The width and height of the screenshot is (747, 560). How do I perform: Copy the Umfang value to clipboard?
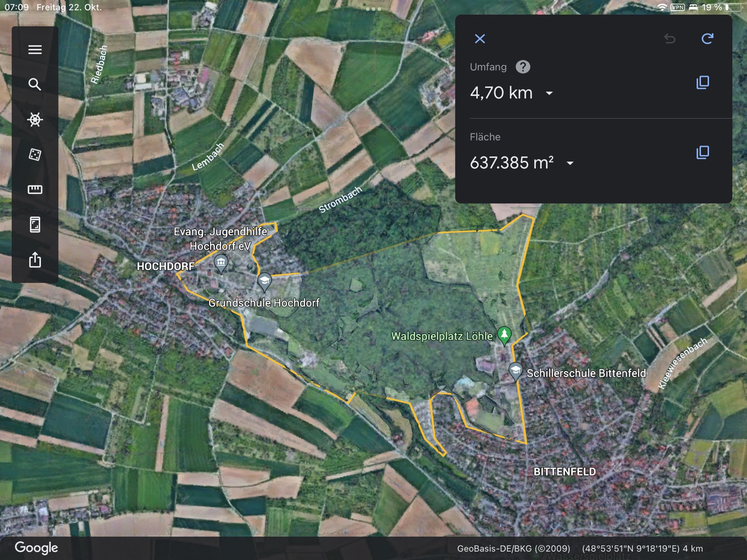(703, 83)
